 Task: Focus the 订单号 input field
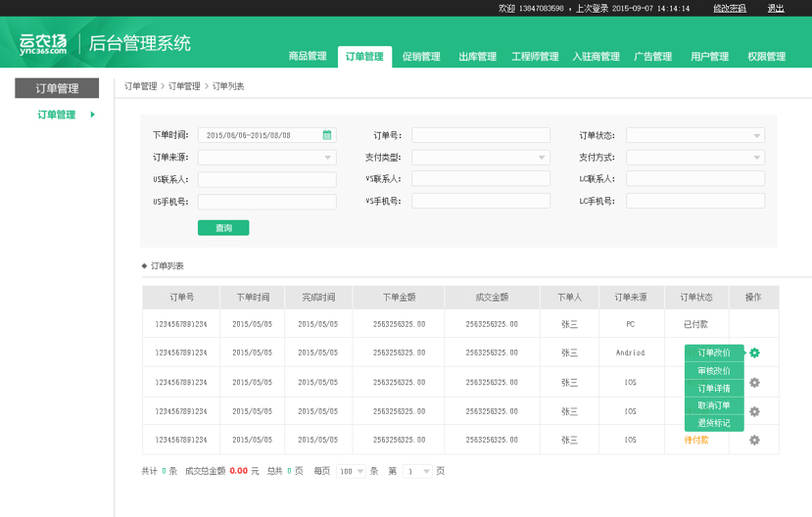(481, 135)
